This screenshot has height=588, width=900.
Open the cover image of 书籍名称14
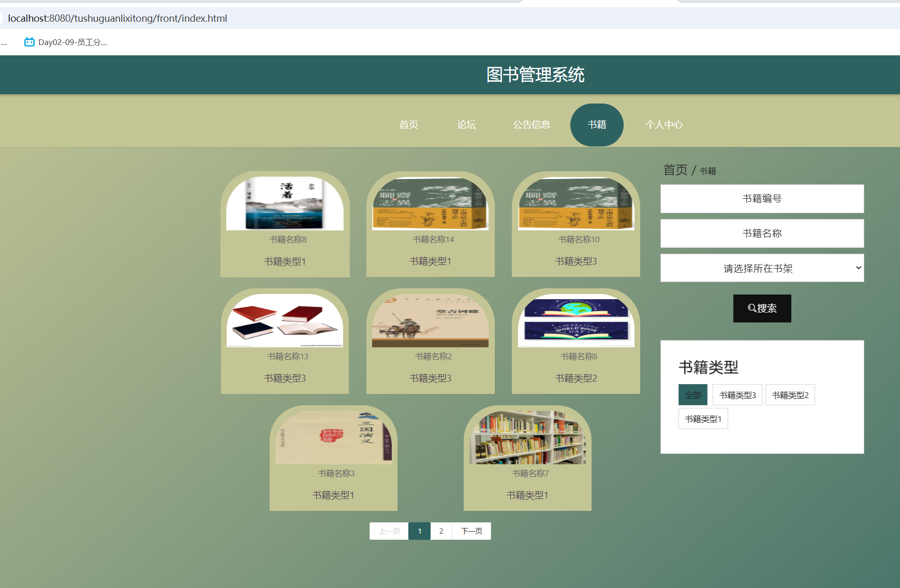click(431, 203)
